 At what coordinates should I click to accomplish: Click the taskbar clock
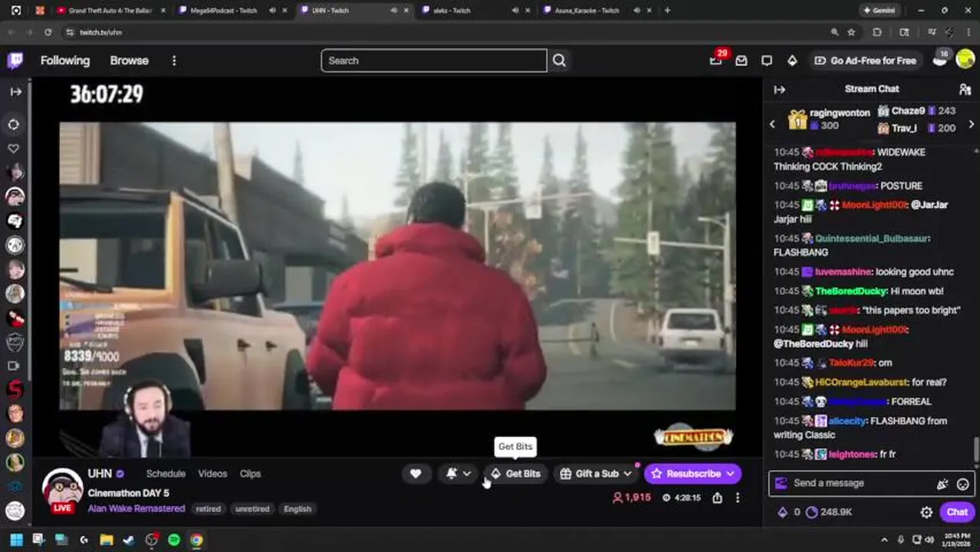coord(956,540)
